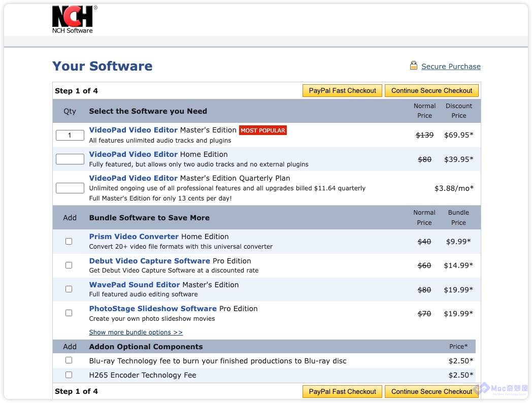Click the $39.95* discount price

tap(459, 159)
